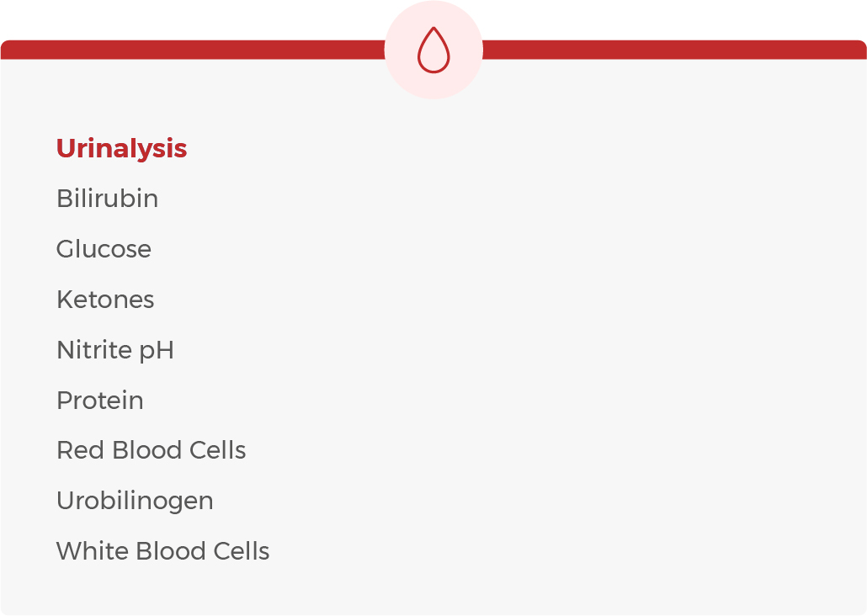Click the word Cells in White Blood Cells
867x616 pixels.
[x=241, y=552]
